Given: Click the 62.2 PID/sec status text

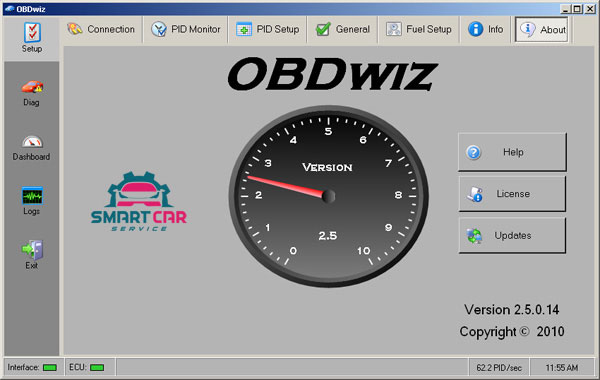Looking at the screenshot, I should [x=499, y=368].
